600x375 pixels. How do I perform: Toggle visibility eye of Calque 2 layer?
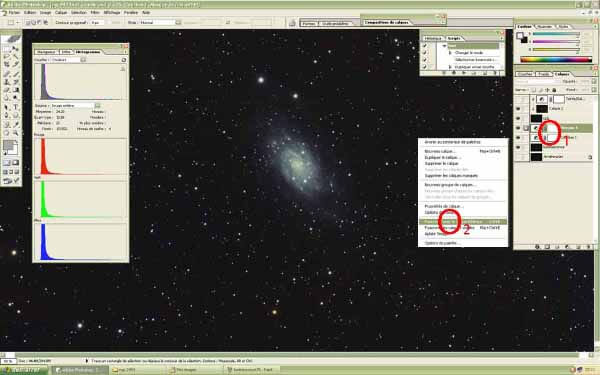pos(518,109)
